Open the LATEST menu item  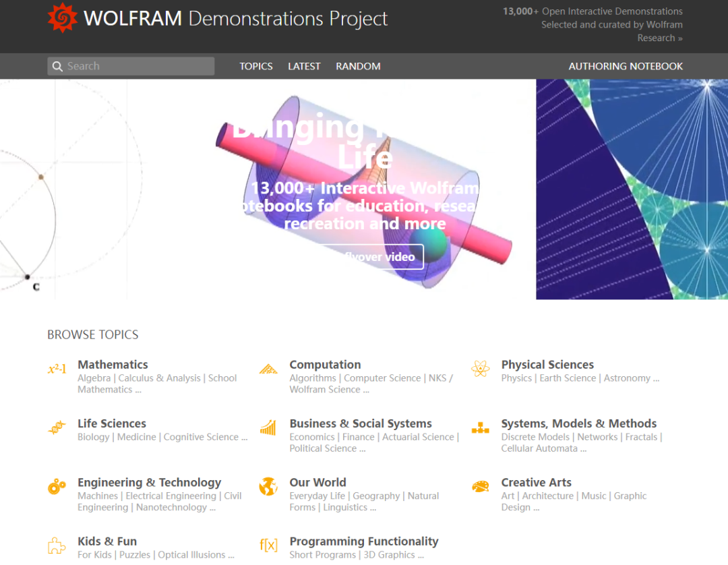tap(304, 66)
